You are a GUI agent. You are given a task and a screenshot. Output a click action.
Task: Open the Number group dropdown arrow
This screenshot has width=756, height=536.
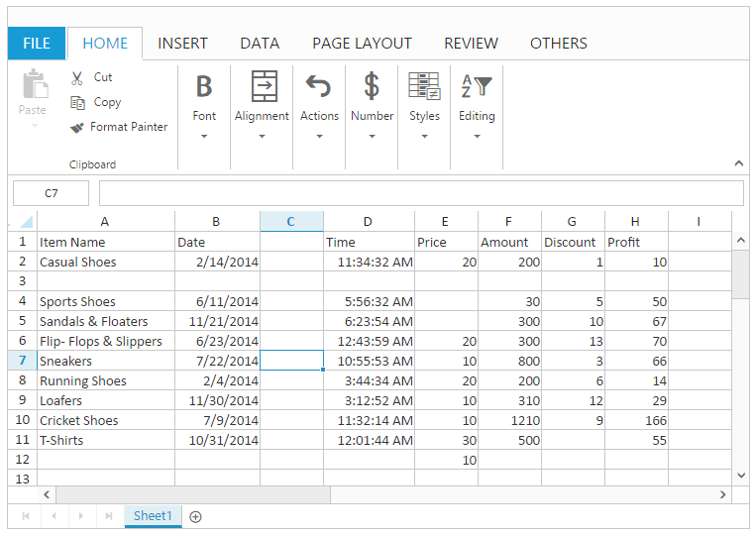(x=372, y=137)
